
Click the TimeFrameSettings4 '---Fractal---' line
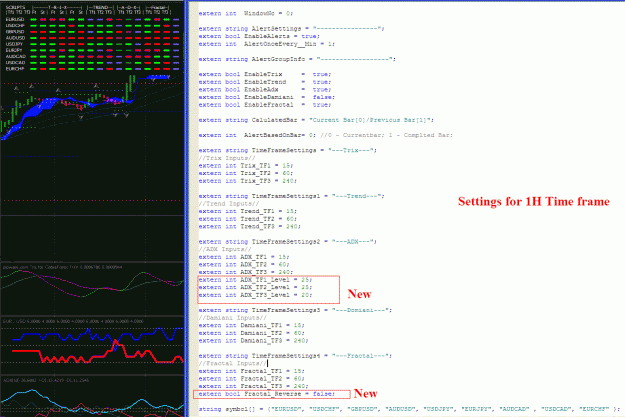[295, 356]
